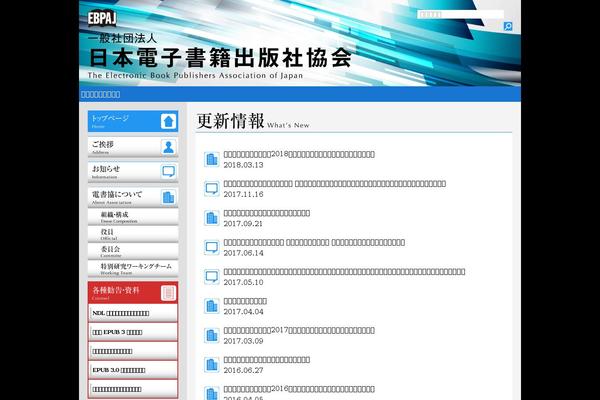Viewport: 600px width, 400px height.
Task: Click the 更新情報 What's New heading
Action: (x=253, y=121)
